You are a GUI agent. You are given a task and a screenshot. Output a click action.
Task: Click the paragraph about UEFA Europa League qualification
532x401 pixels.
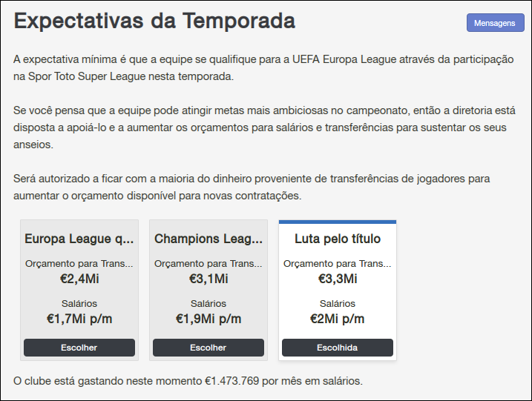263,67
